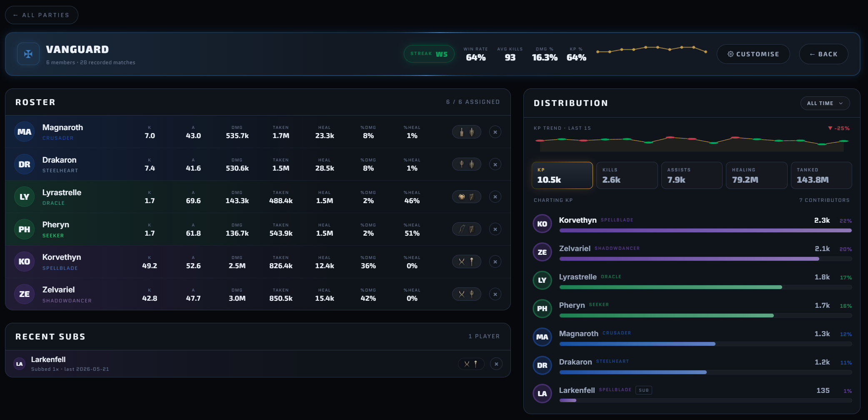Screen dimensions: 868x420
Task: Click the Vanguard party emblem icon
Action: [x=28, y=54]
